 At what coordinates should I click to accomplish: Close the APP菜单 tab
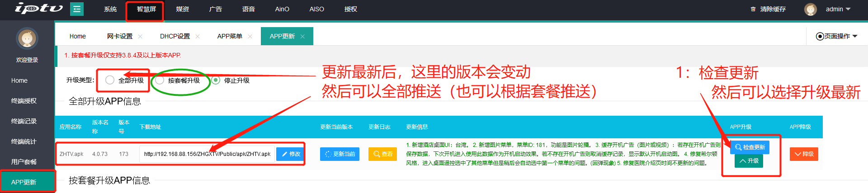click(x=250, y=37)
